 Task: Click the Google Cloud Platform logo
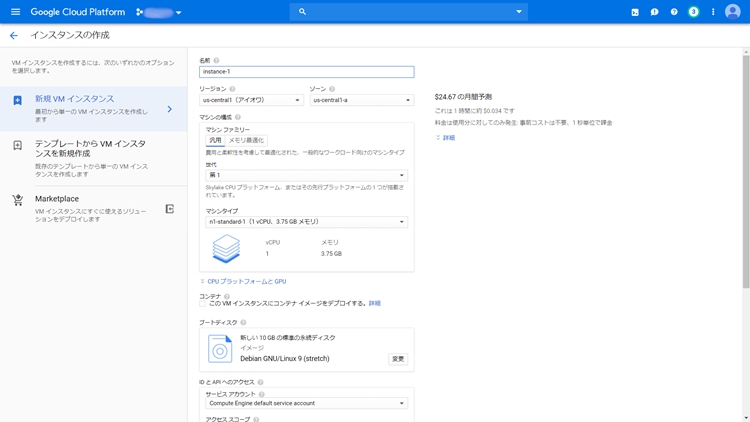pyautogui.click(x=77, y=12)
